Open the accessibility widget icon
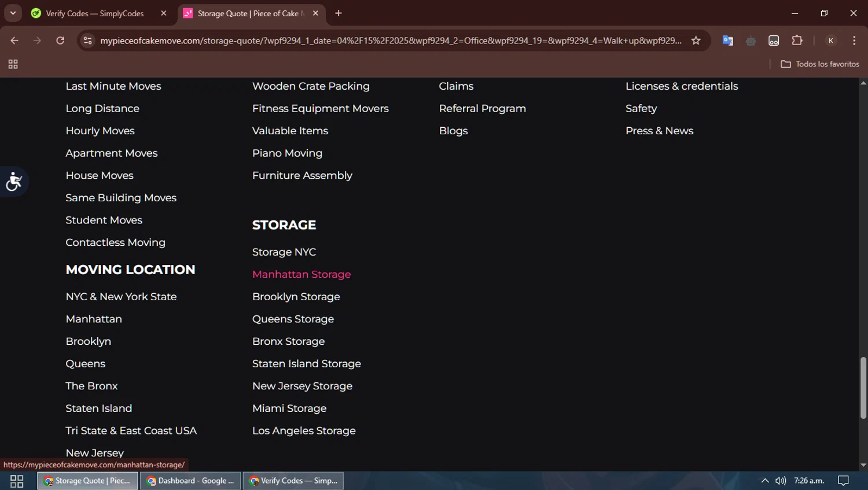This screenshot has width=868, height=490. [14, 181]
